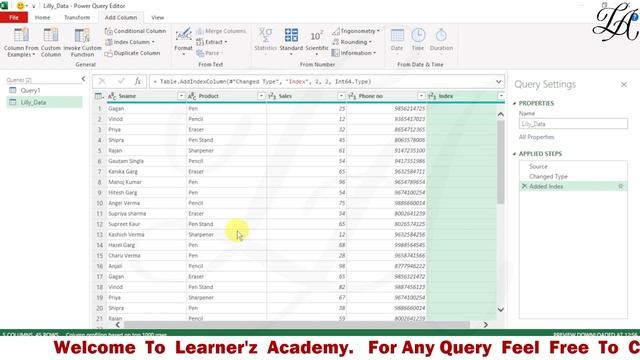
Task: Switch to View ribbon tab
Action: [158, 18]
